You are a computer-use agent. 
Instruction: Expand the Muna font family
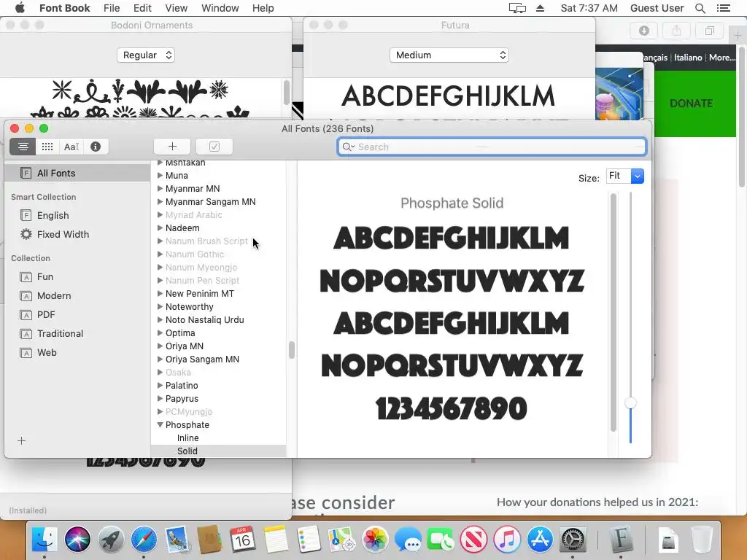coord(160,175)
